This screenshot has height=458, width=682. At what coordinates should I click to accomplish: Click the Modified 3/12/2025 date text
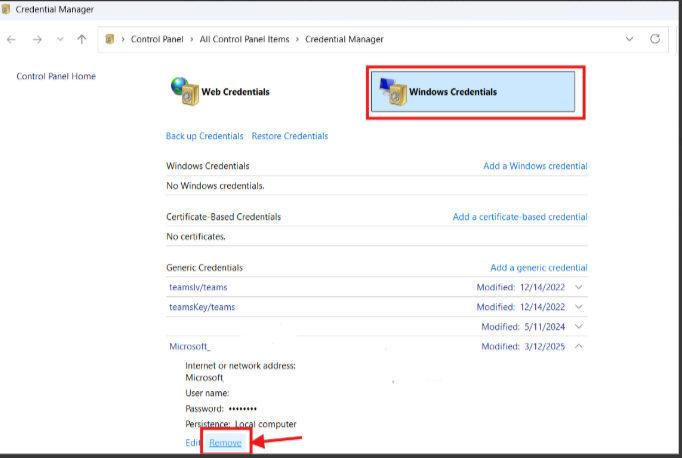(x=523, y=347)
